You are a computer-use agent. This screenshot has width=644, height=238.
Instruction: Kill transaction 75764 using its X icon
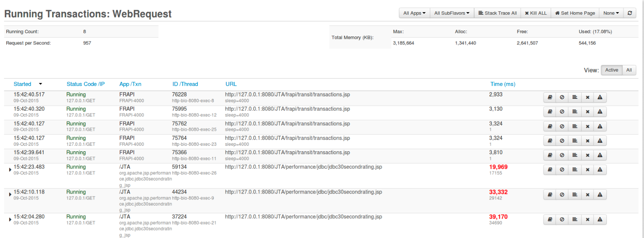587,141
